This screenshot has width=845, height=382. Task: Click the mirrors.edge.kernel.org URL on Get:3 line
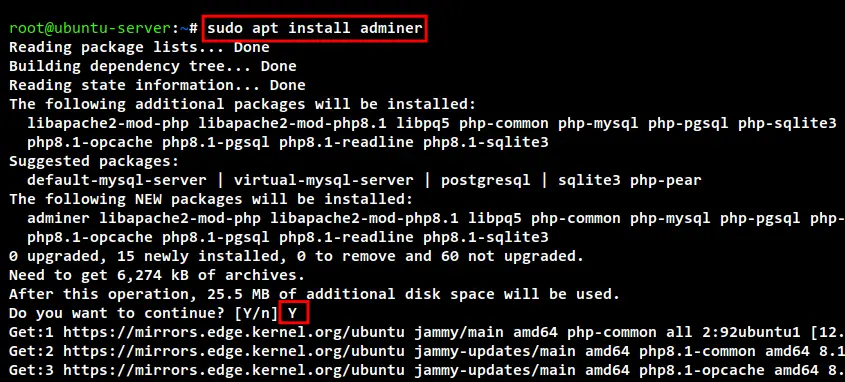pos(233,371)
